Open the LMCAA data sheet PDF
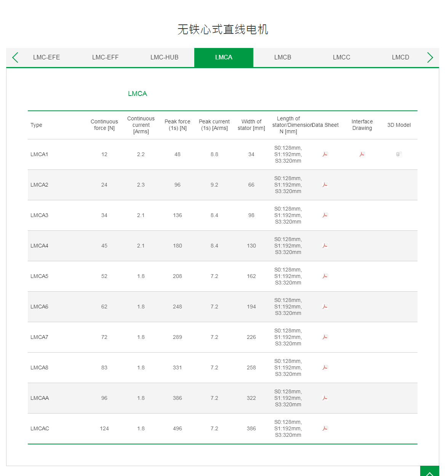 coord(325,398)
